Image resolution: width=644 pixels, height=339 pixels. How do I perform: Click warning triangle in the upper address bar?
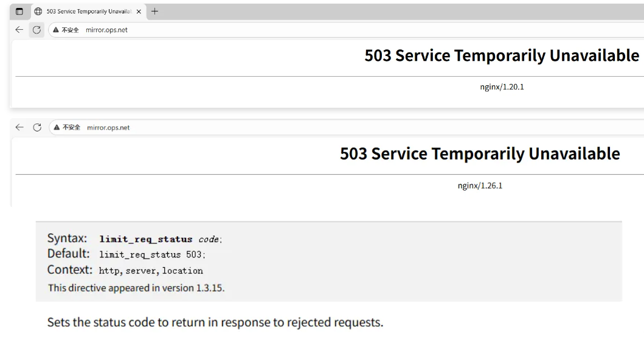[56, 30]
